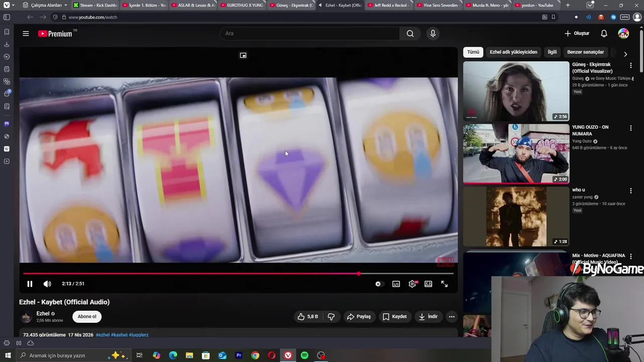Switch to theater mode view
644x362 pixels.
click(x=428, y=284)
